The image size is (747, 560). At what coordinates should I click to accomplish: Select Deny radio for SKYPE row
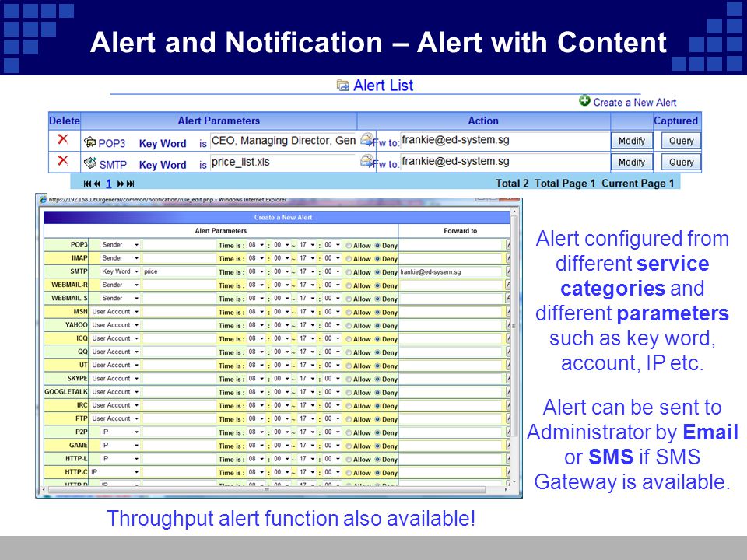coord(377,379)
